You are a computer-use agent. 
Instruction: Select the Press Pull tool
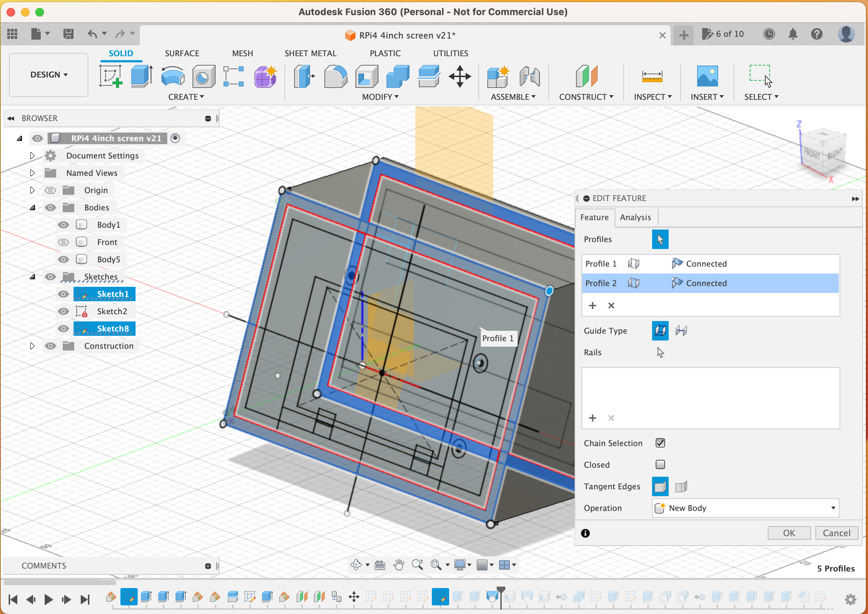point(305,76)
